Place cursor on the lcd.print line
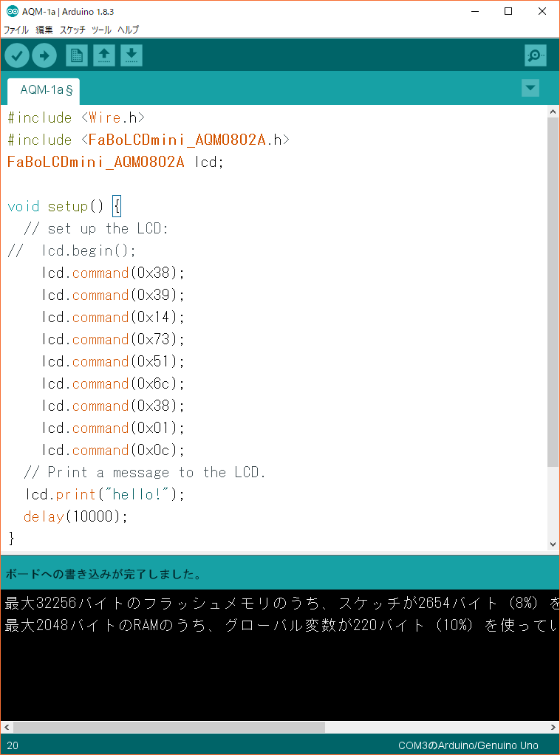560x755 pixels. click(103, 494)
